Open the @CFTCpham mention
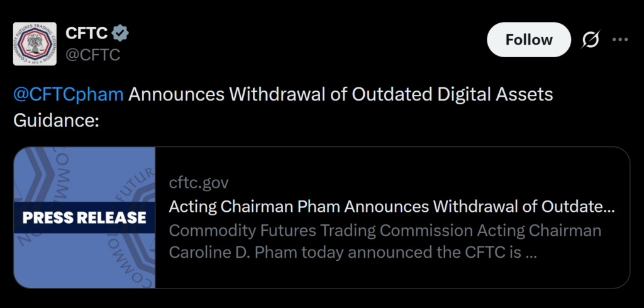 pos(69,95)
